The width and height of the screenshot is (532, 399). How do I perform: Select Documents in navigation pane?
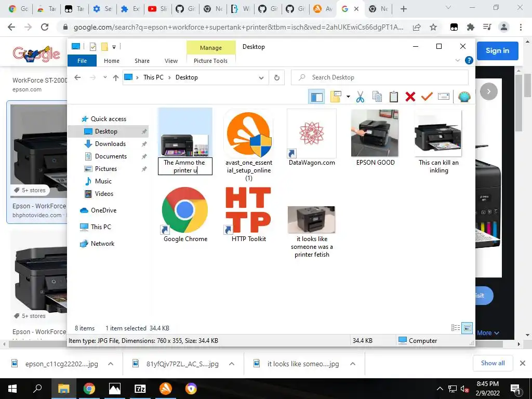point(111,156)
